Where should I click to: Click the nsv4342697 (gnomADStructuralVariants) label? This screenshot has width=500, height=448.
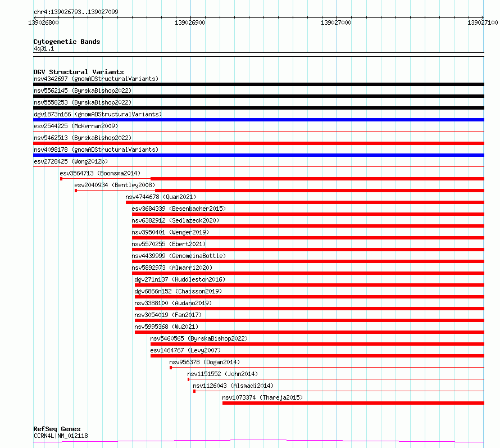click(x=96, y=79)
